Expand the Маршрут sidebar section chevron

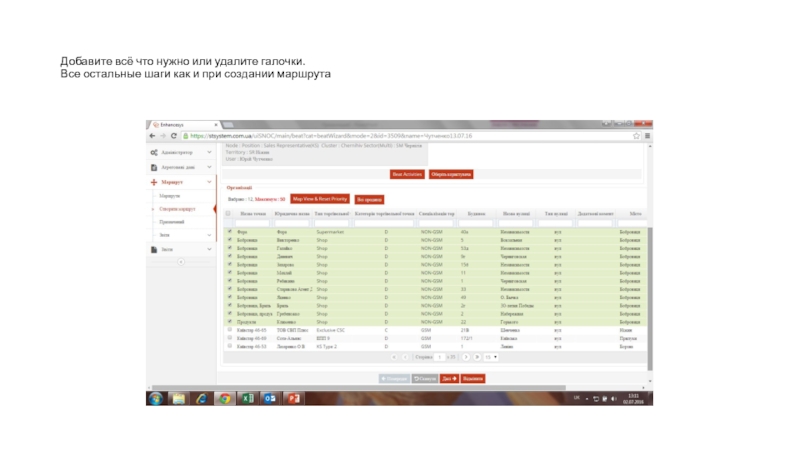[x=209, y=182]
